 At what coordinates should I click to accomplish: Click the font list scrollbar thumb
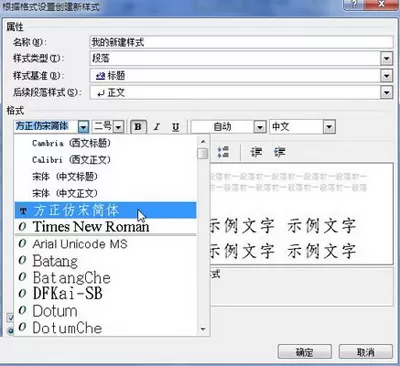pos(203,153)
